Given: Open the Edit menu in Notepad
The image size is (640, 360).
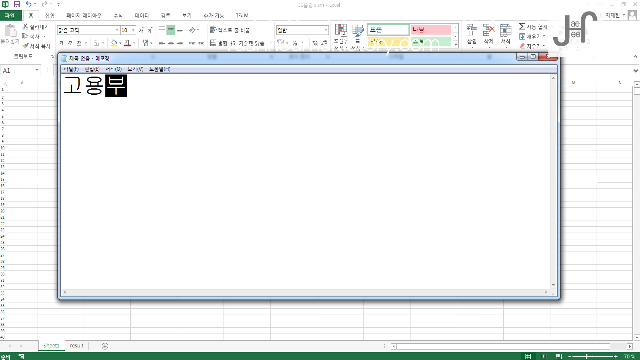Looking at the screenshot, I should click(x=92, y=69).
